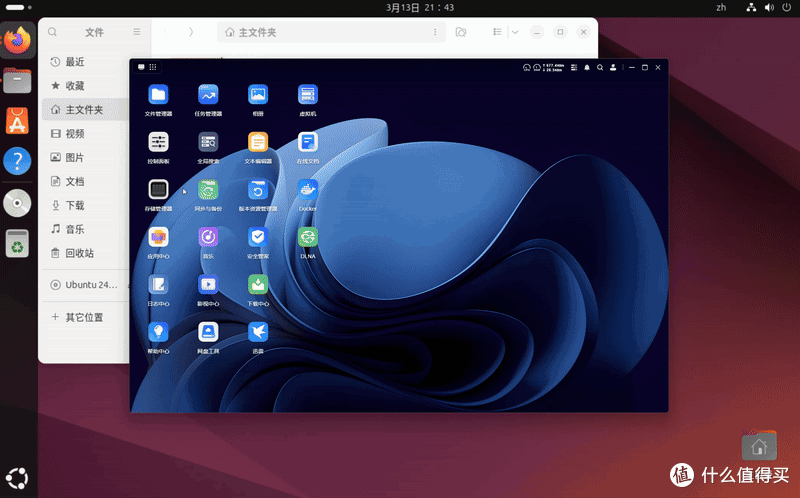
Task: Open 版本资源管理器 app icon
Action: click(258, 189)
